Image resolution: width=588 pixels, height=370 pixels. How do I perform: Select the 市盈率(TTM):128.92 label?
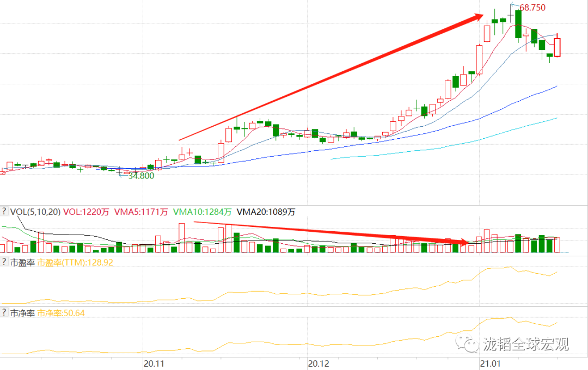point(75,262)
